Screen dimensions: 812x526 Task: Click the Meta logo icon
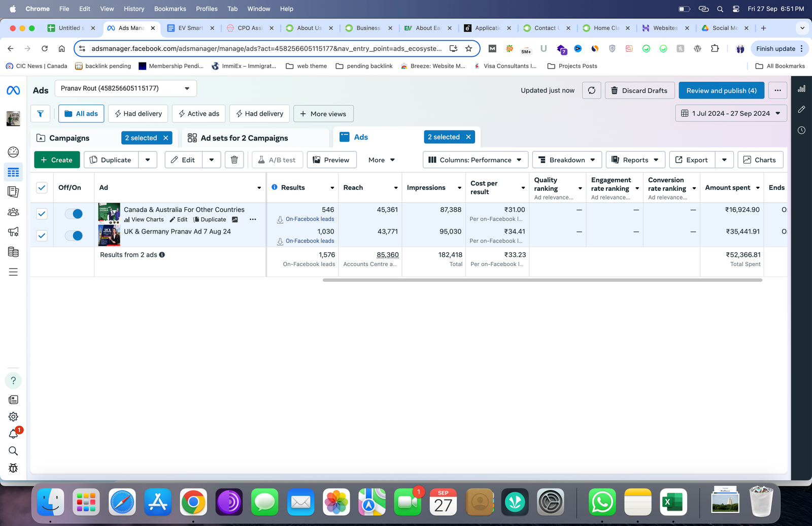pos(13,90)
